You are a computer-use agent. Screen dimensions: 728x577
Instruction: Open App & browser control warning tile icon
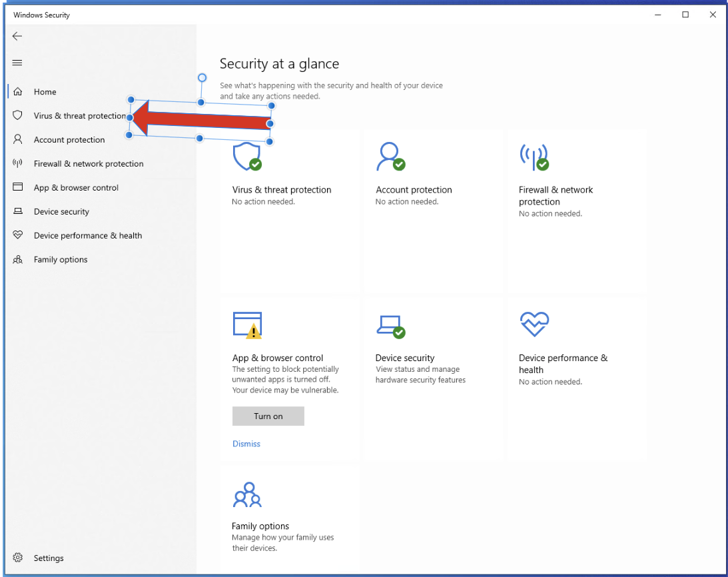(x=248, y=325)
